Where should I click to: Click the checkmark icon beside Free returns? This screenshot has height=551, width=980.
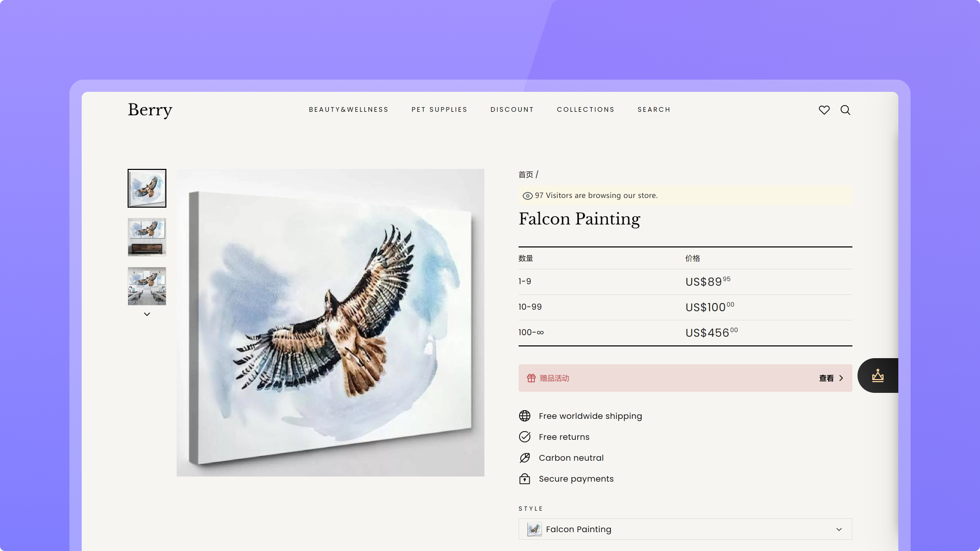click(x=525, y=437)
